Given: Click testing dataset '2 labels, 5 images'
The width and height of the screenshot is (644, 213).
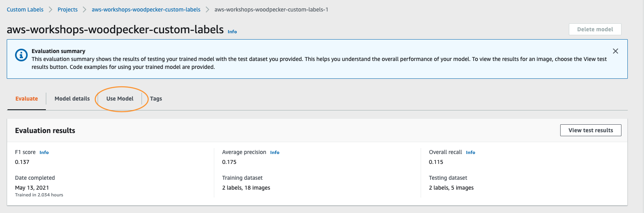Looking at the screenshot, I should pyautogui.click(x=451, y=188).
